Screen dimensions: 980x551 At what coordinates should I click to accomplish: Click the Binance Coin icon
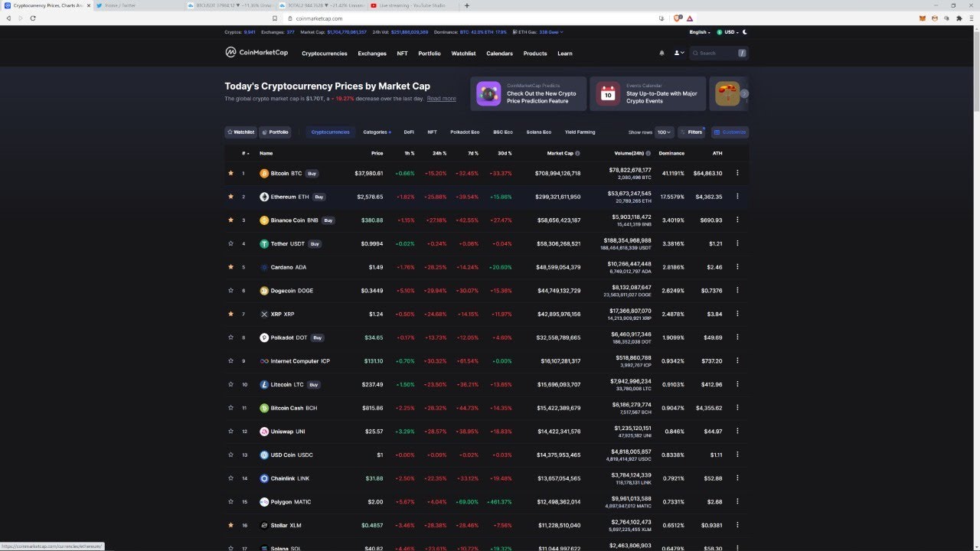pos(264,220)
